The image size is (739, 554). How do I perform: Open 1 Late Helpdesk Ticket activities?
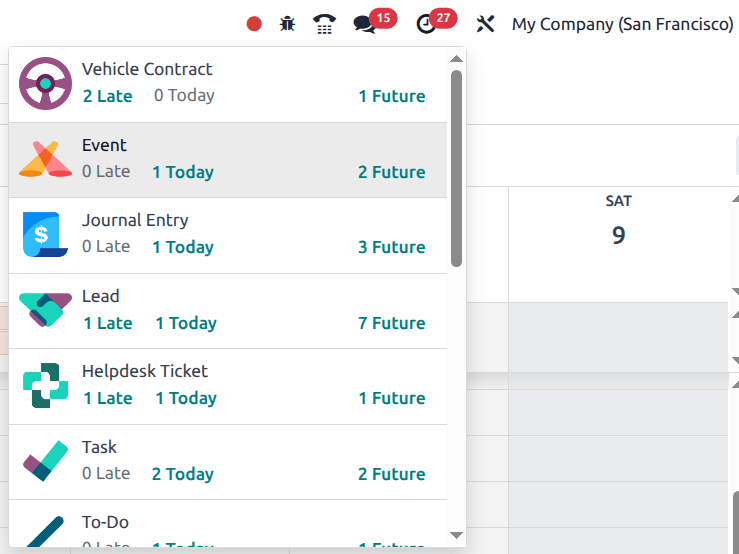coord(108,398)
